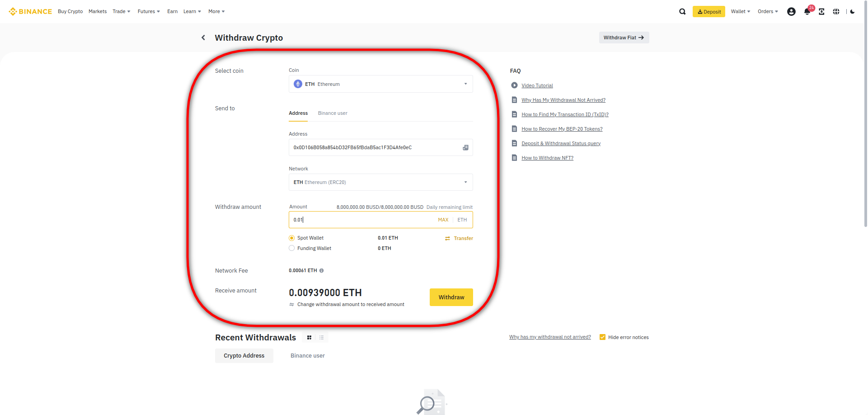
Task: Click the Binance logo
Action: click(x=30, y=11)
